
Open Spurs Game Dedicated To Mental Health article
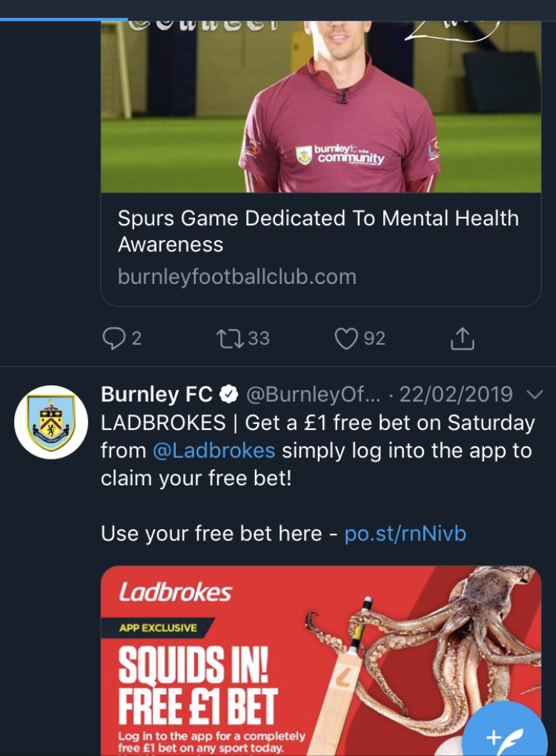318,231
